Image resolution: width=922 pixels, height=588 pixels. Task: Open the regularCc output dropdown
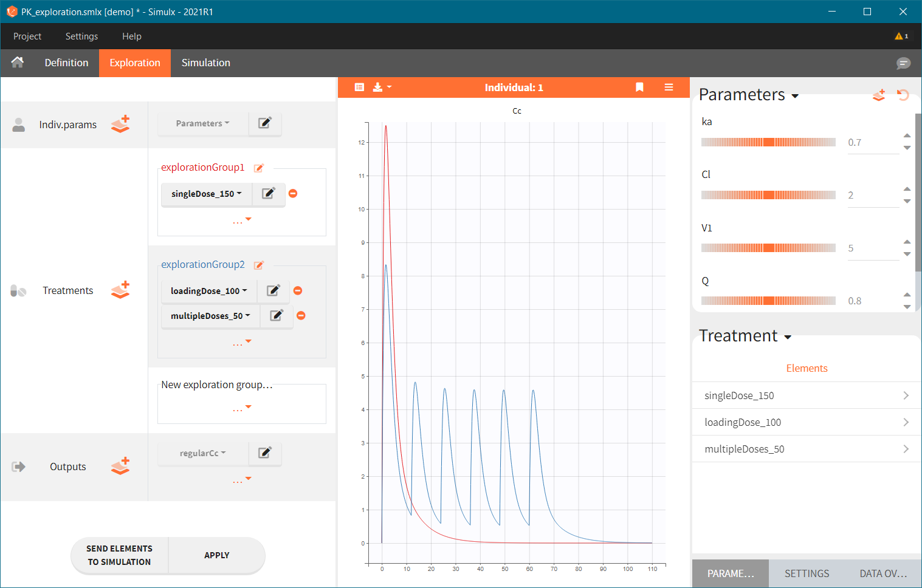tap(202, 453)
